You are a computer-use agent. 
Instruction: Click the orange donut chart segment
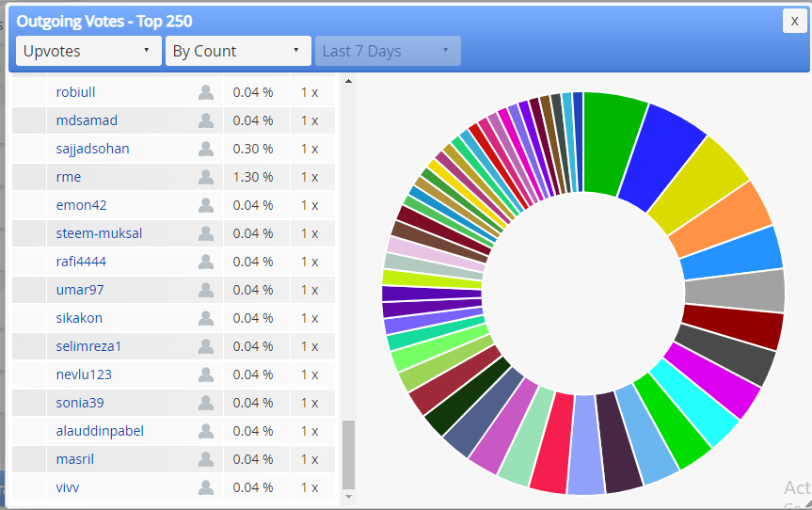721,220
